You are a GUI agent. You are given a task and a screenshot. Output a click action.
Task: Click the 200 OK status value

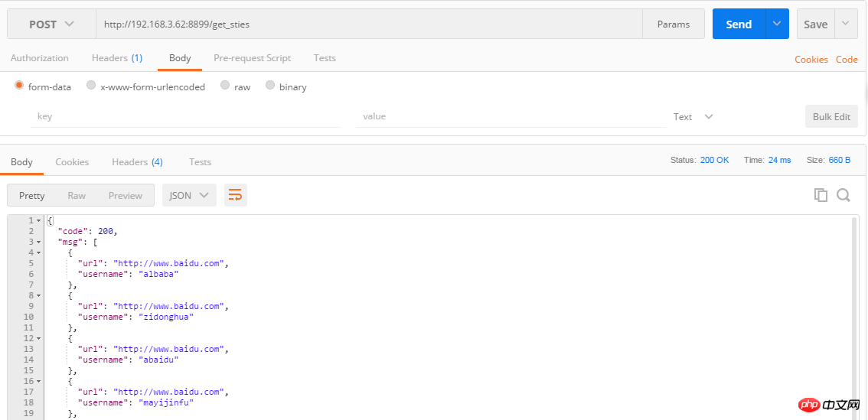714,160
